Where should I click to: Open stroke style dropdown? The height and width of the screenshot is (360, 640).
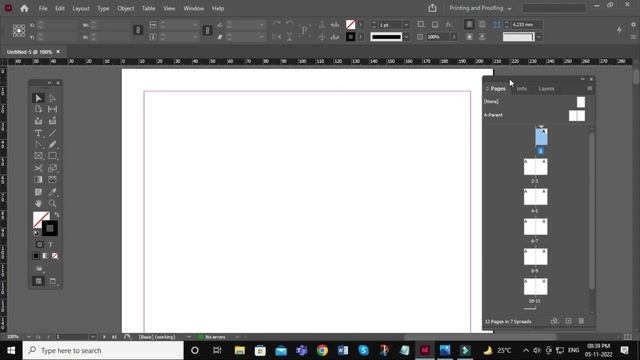pos(406,37)
